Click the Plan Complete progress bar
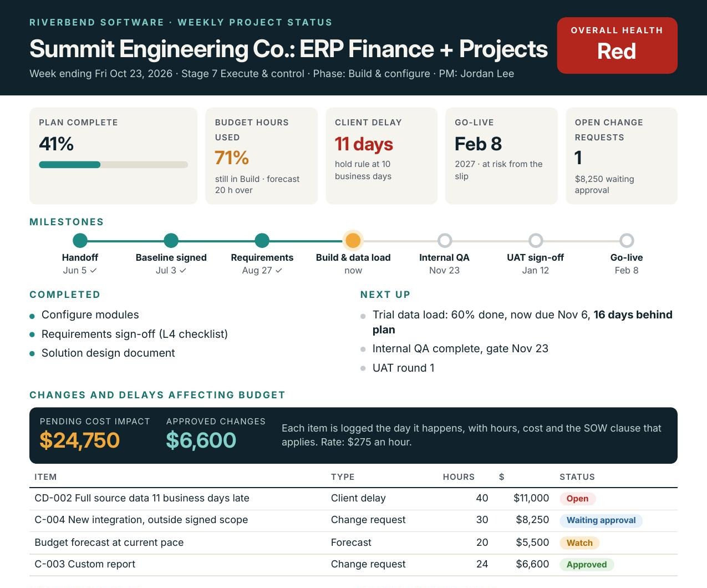This screenshot has width=707, height=588. click(x=113, y=165)
